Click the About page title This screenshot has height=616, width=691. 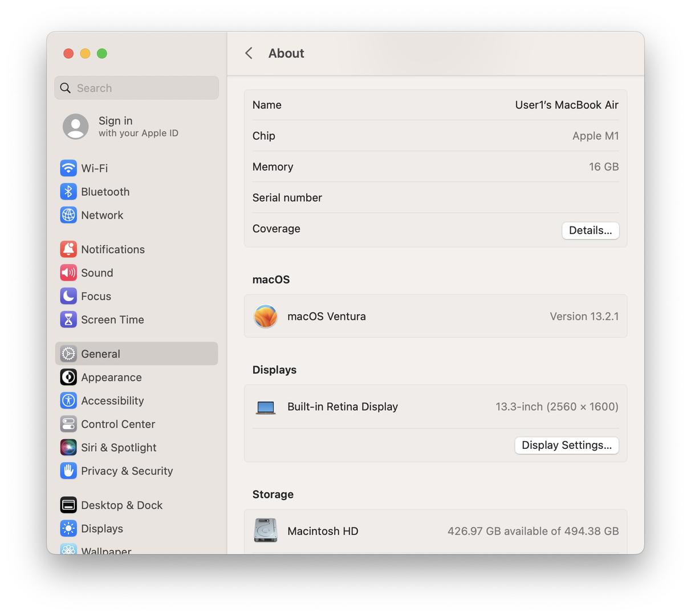(x=286, y=53)
